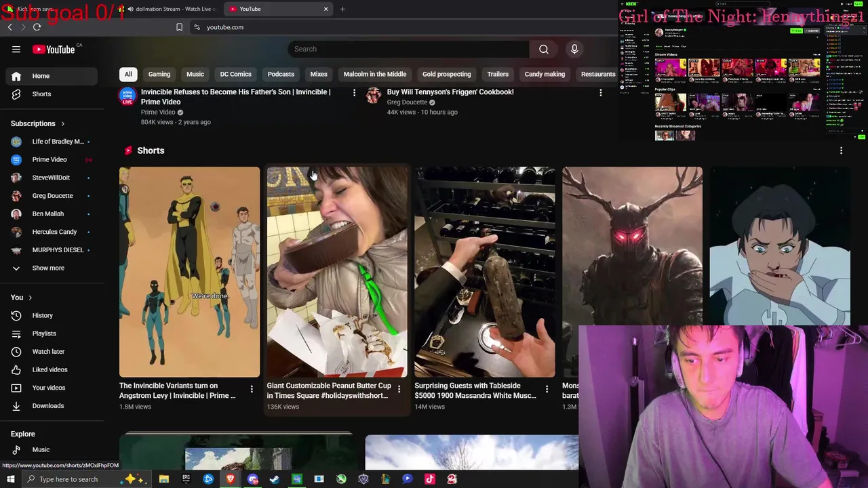Play the Invincible Variants short thumbnail
868x488 pixels.
point(189,272)
